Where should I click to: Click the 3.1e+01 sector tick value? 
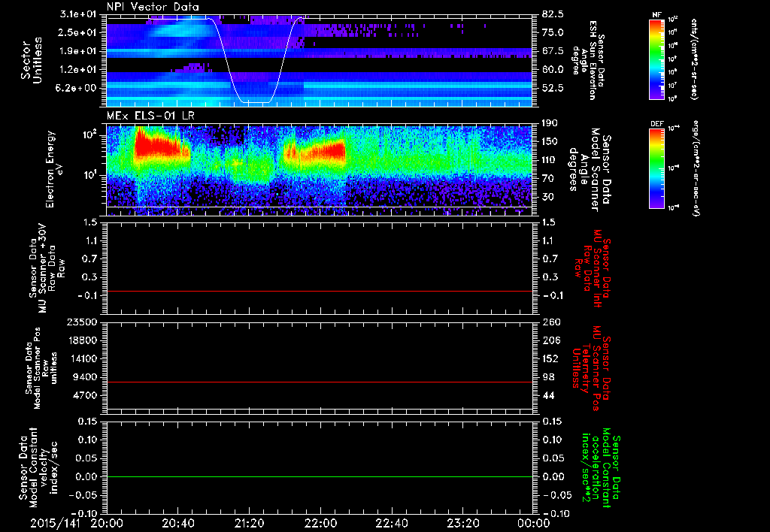[78, 14]
